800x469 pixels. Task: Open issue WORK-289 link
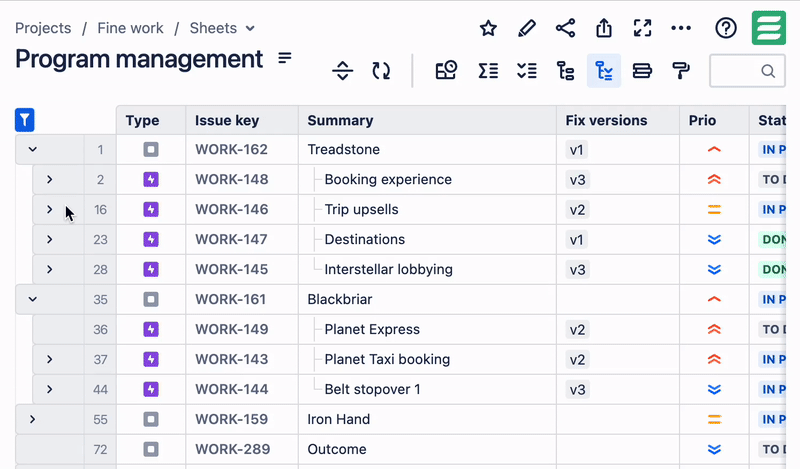tap(233, 449)
